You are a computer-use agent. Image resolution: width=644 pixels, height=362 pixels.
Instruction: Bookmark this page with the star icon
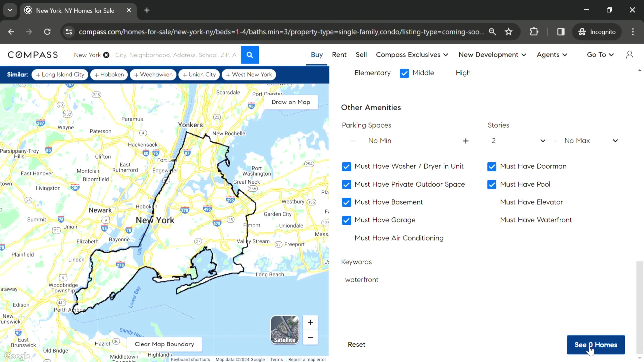click(x=508, y=32)
